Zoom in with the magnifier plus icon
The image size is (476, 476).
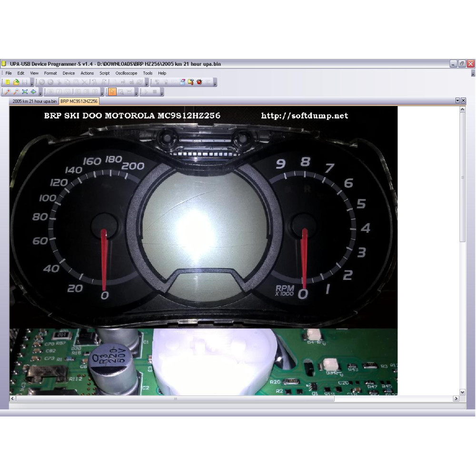coord(8,92)
